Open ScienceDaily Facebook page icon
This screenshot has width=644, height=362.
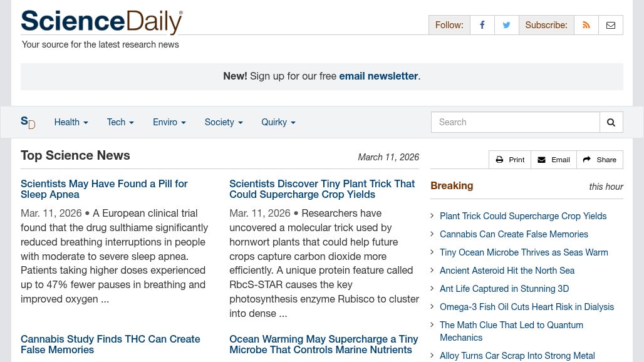(x=482, y=25)
